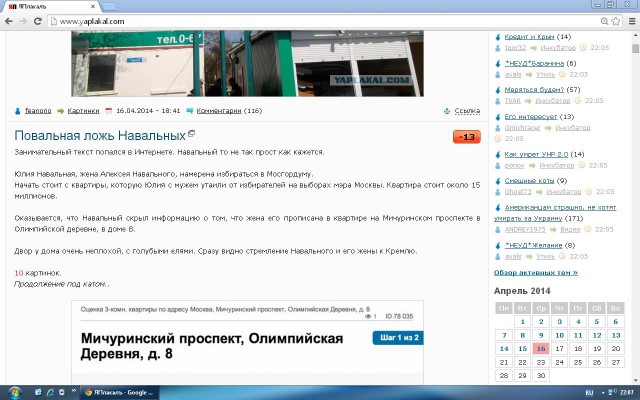
Task: Click the scrollbar down arrow
Action: (636, 380)
